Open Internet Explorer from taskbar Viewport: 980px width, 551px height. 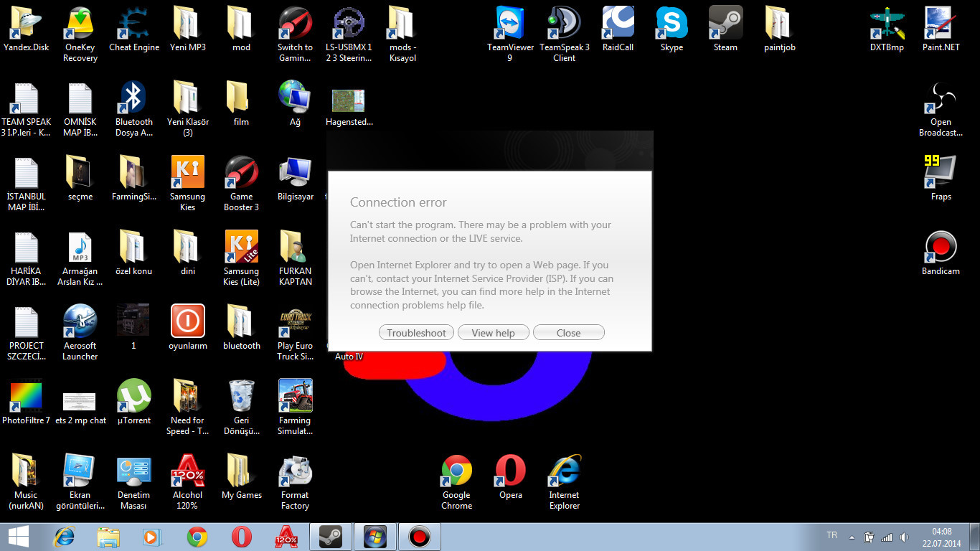[x=65, y=537]
